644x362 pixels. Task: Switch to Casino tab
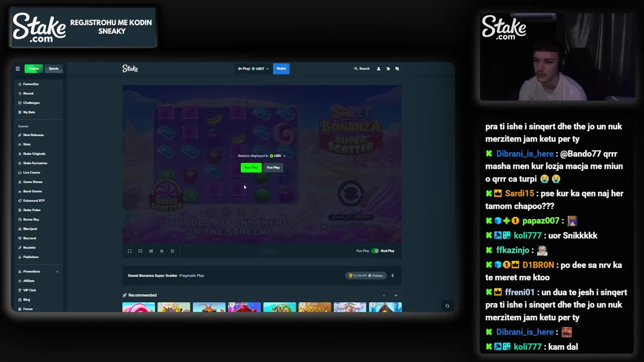pyautogui.click(x=34, y=68)
